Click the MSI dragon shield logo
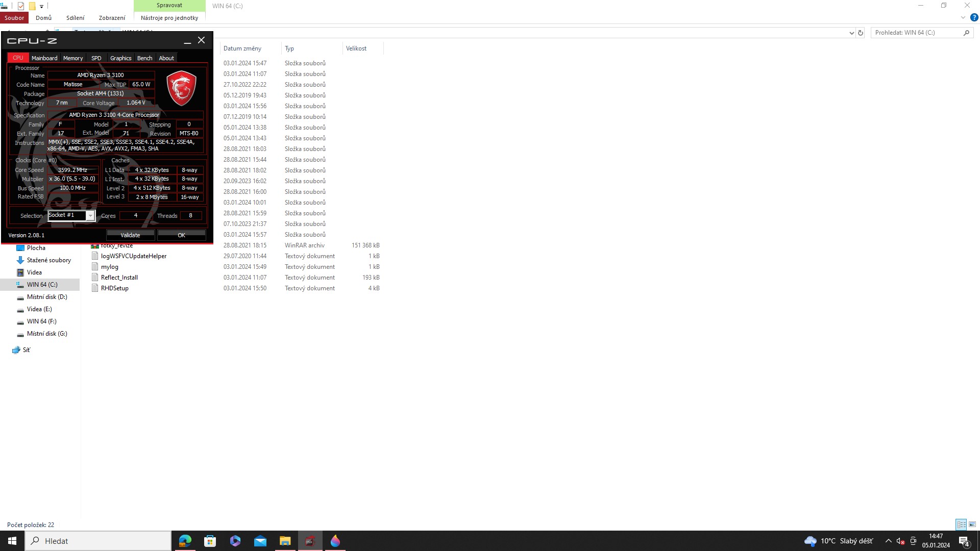Viewport: 980px width, 551px height. [x=181, y=88]
